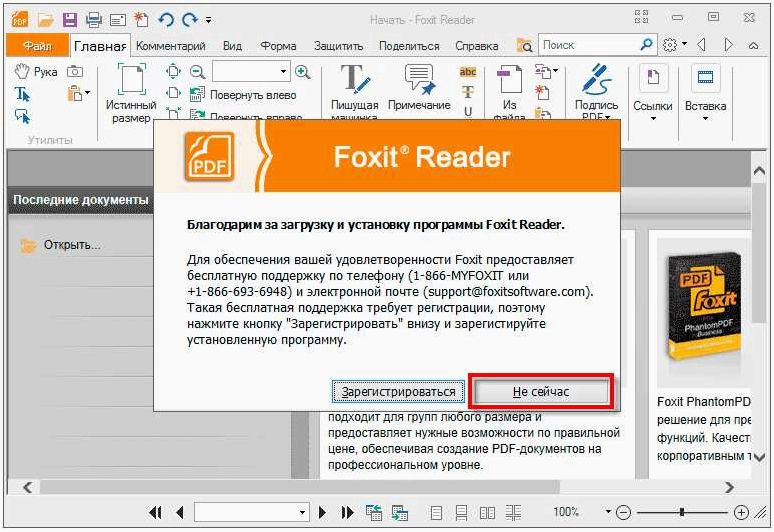The height and width of the screenshot is (532, 774).
Task: Toggle Continuous page view mode
Action: click(x=461, y=513)
